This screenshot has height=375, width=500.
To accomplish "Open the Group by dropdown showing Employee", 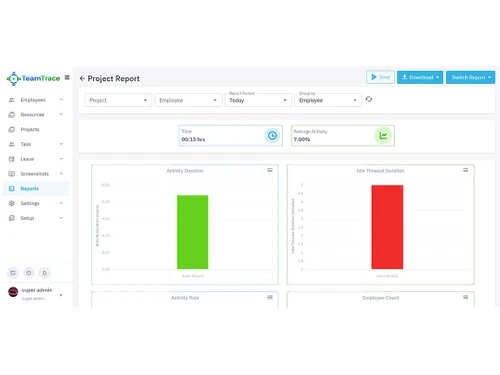I will [328, 100].
